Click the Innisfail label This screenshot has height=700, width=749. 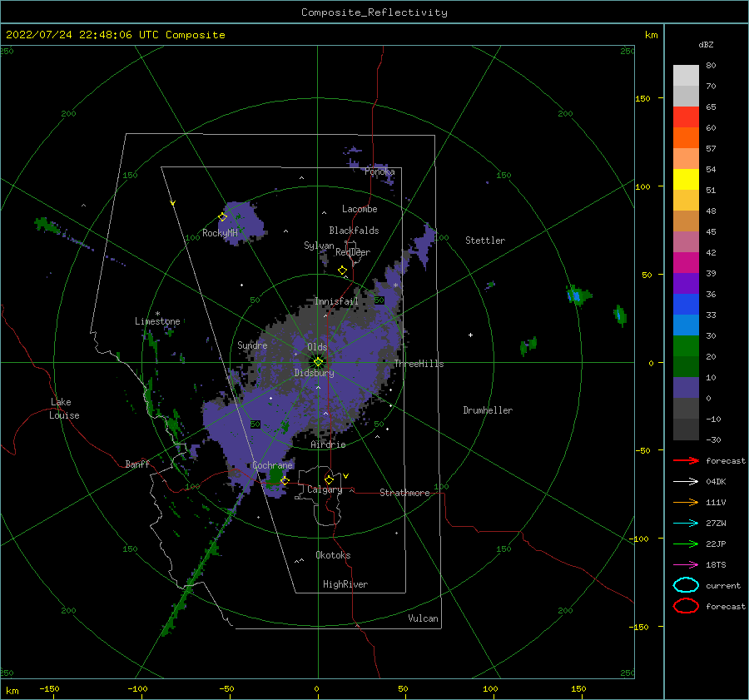coord(336,301)
